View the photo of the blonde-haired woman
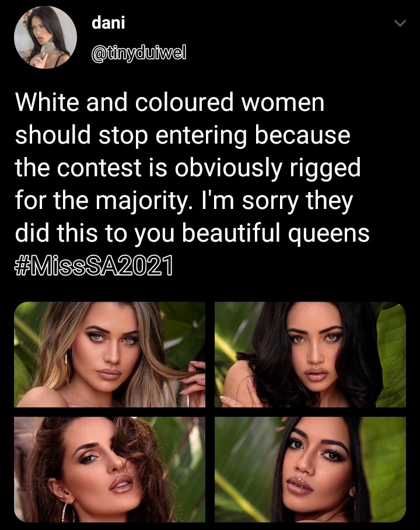The width and height of the screenshot is (420, 530). pos(110,354)
